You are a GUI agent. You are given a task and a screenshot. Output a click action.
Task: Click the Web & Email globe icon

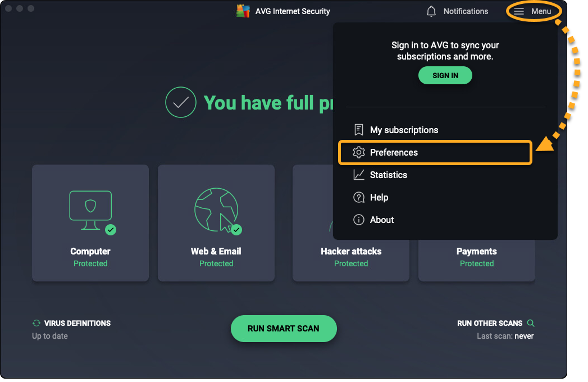pyautogui.click(x=216, y=210)
